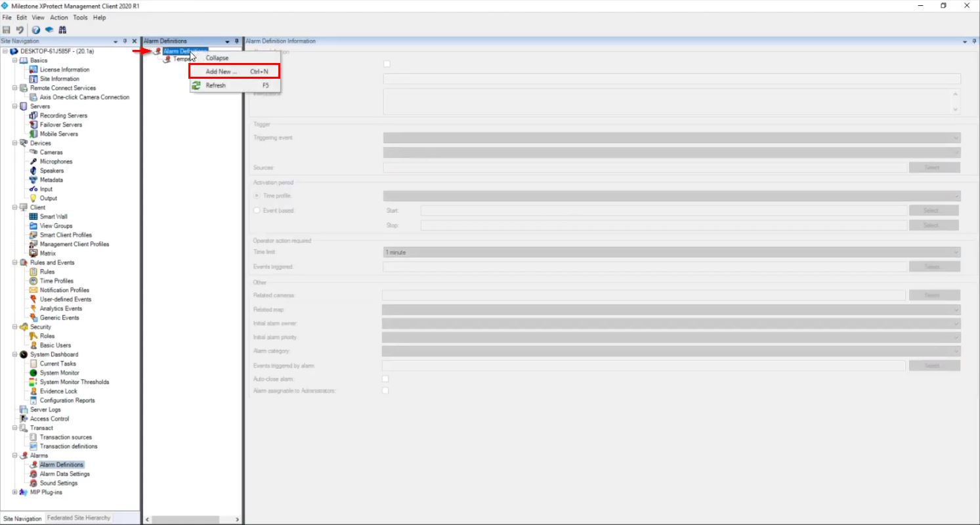
Task: Tick the Auto-close alarm checkbox
Action: pos(385,379)
